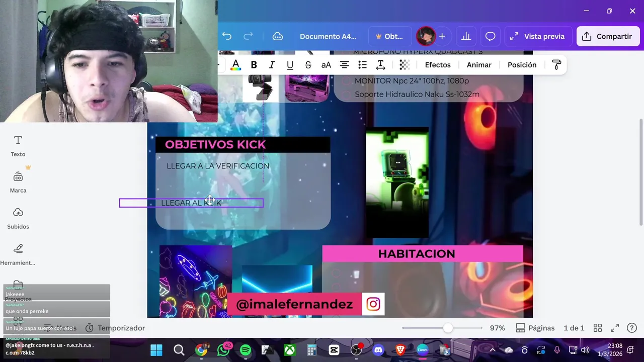
Task: Open the text color picker
Action: [235, 65]
